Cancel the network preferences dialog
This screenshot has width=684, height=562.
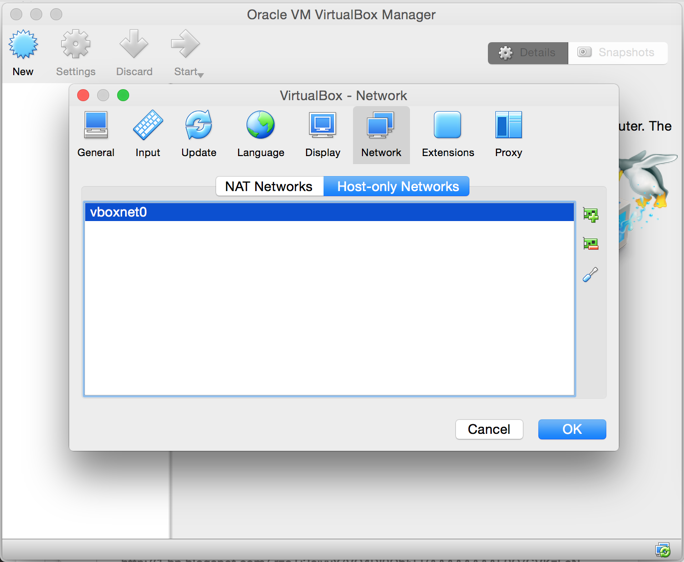[489, 429]
